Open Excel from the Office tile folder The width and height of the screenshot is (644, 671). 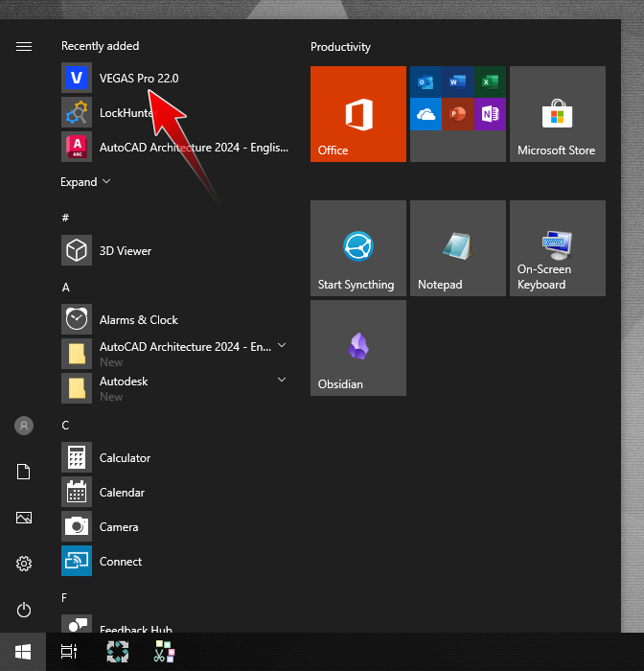pyautogui.click(x=490, y=82)
